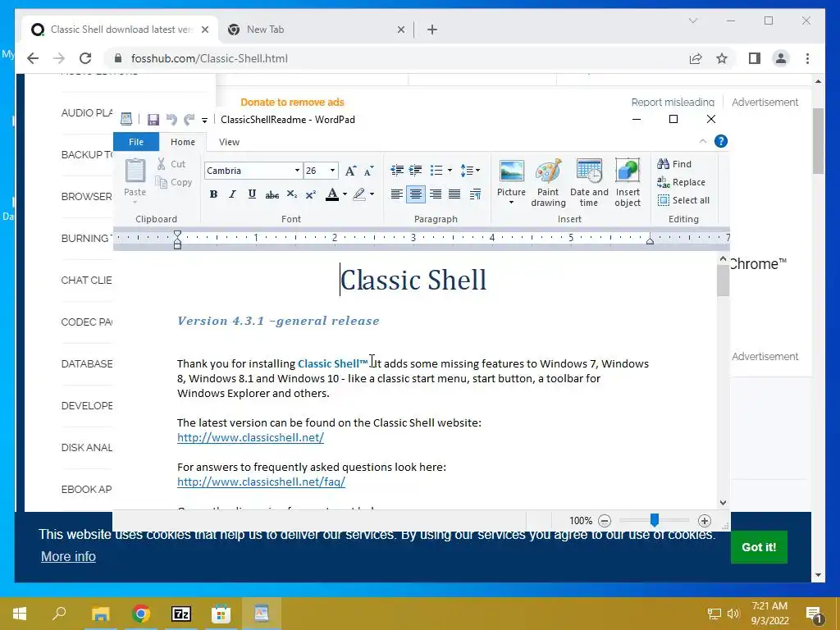Click the Copy button in Clipboard group
This screenshot has width=840, height=630.
pos(174,182)
